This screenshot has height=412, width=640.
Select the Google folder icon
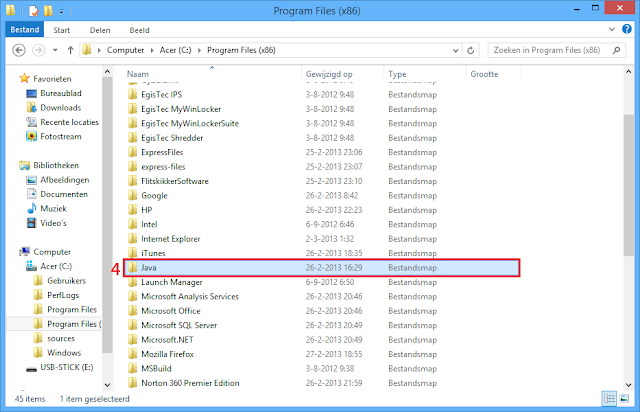132,195
